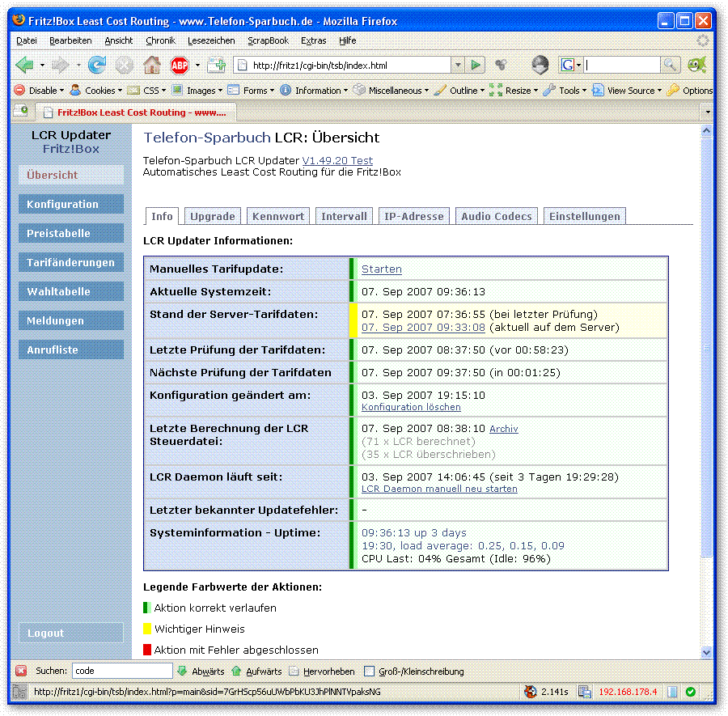
Task: Open the home page icon
Action: tap(152, 65)
